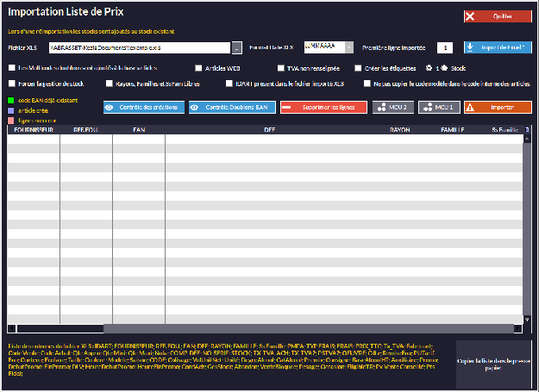Click the eye icon on Contrôle des créations
The width and height of the screenshot is (539, 392).
(110, 107)
